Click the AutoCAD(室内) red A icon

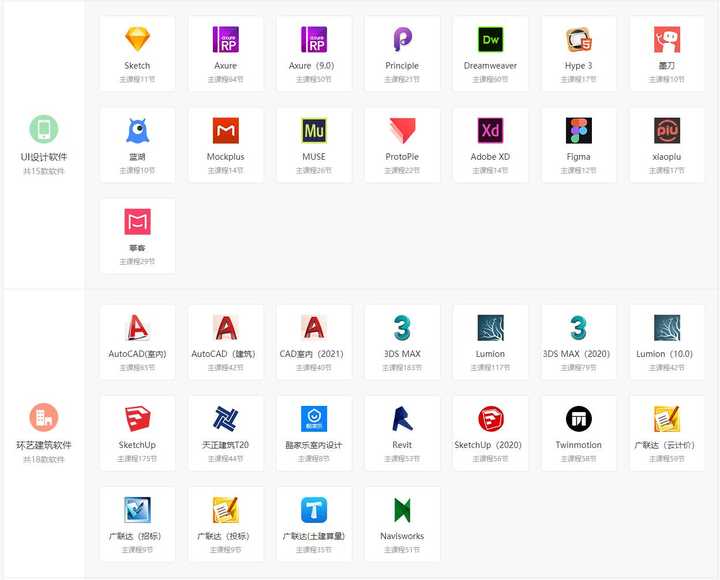(137, 327)
